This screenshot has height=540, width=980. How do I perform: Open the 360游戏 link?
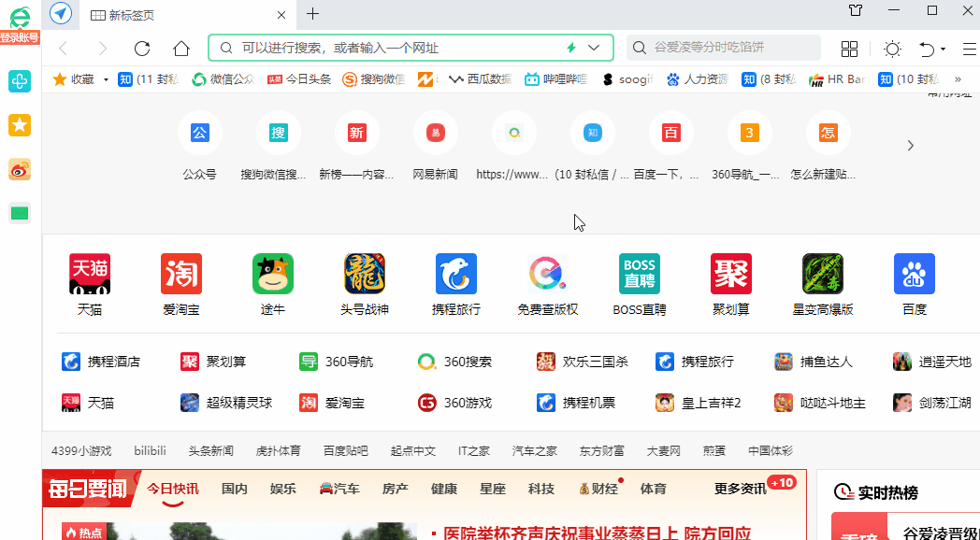coord(454,403)
